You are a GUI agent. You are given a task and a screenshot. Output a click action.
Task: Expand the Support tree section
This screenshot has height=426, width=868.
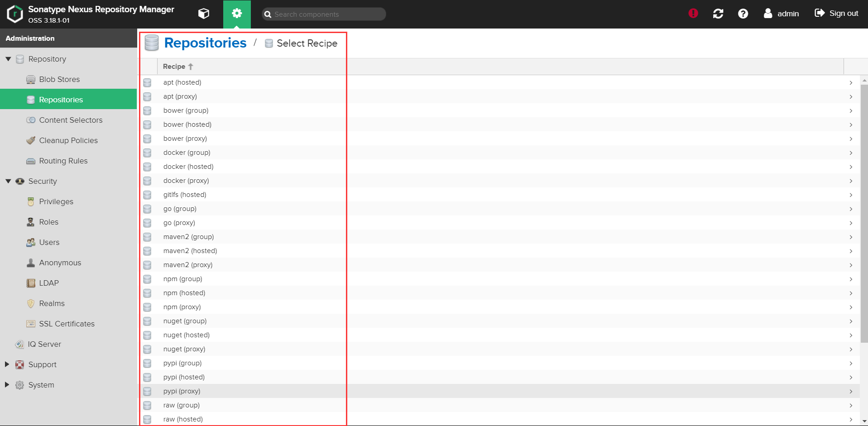tap(7, 364)
